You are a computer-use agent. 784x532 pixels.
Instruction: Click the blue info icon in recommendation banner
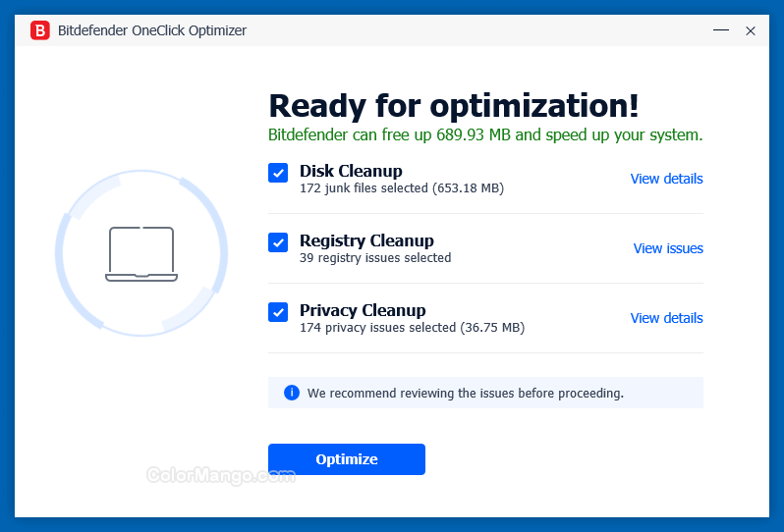pos(292,393)
